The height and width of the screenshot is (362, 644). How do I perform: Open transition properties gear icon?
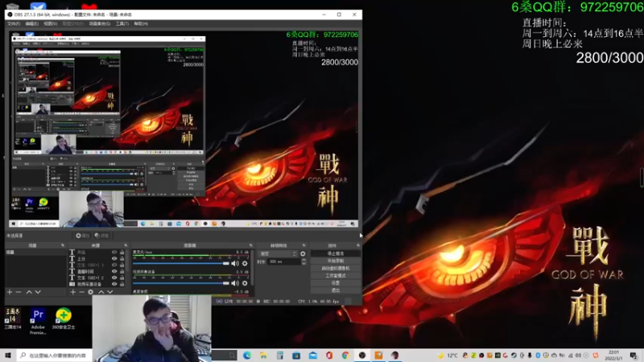tap(303, 253)
